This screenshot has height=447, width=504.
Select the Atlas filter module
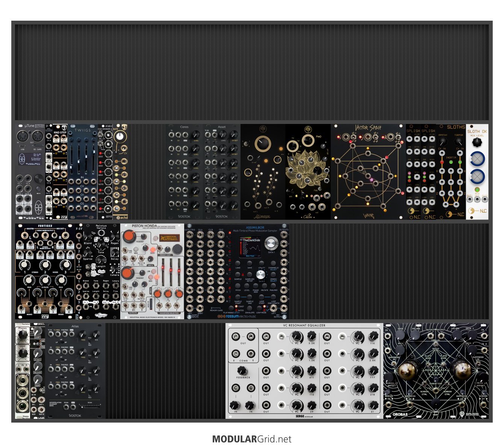[x=75, y=371]
